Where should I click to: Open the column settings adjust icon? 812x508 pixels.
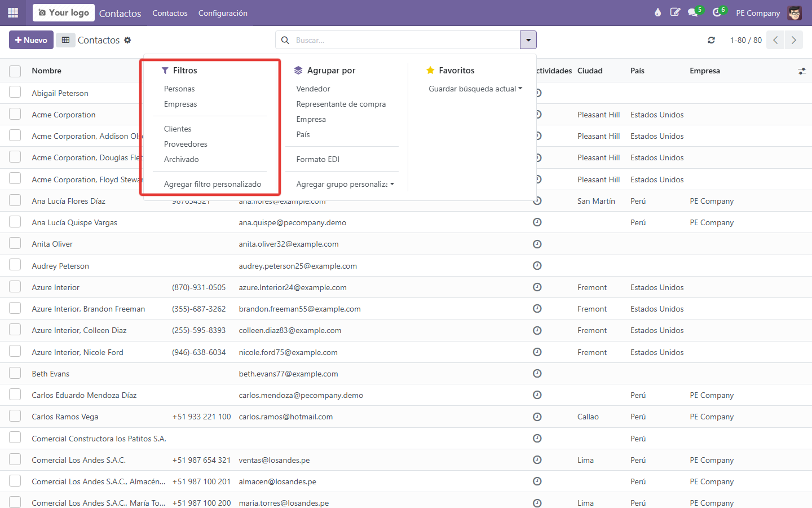802,71
